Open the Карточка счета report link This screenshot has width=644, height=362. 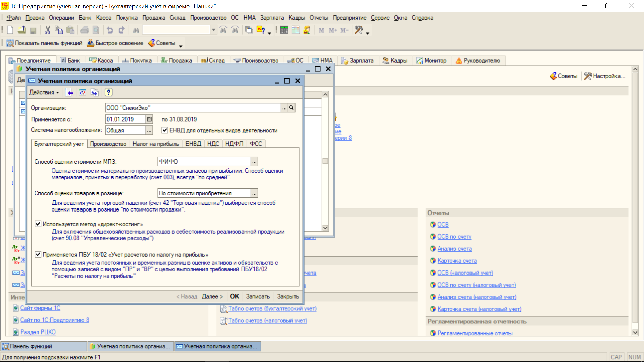click(x=457, y=261)
